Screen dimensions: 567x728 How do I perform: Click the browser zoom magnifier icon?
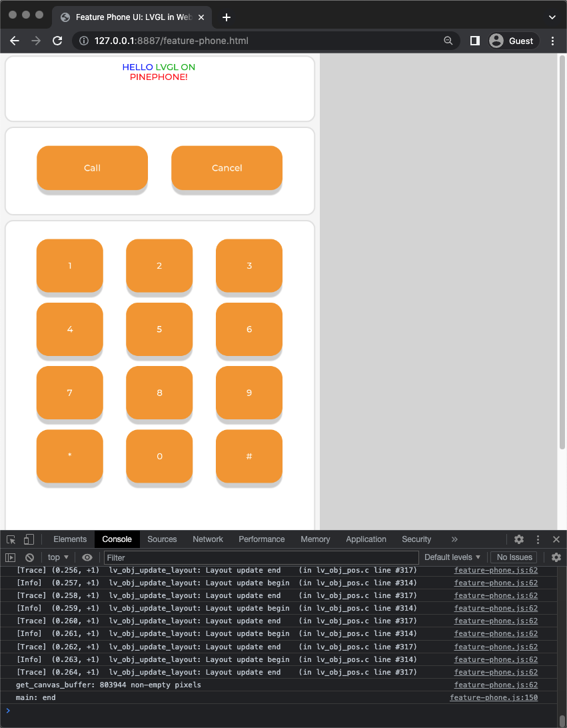click(448, 41)
